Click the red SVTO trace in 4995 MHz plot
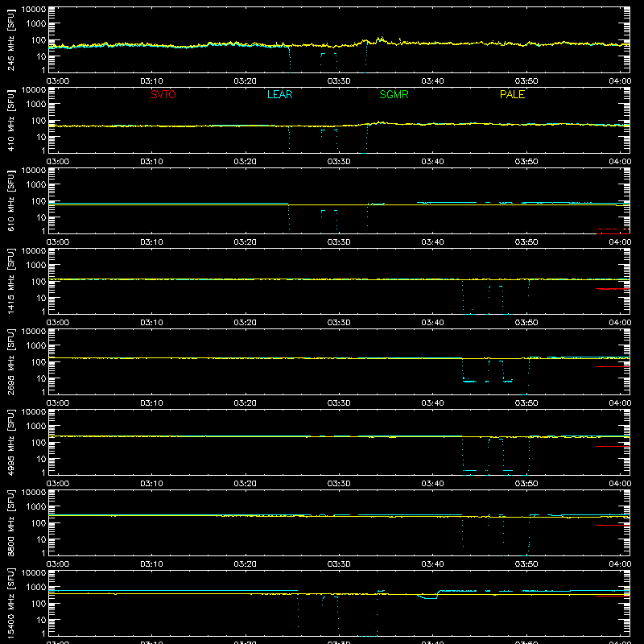Image resolution: width=644 pixels, height=644 pixels. tap(613, 446)
